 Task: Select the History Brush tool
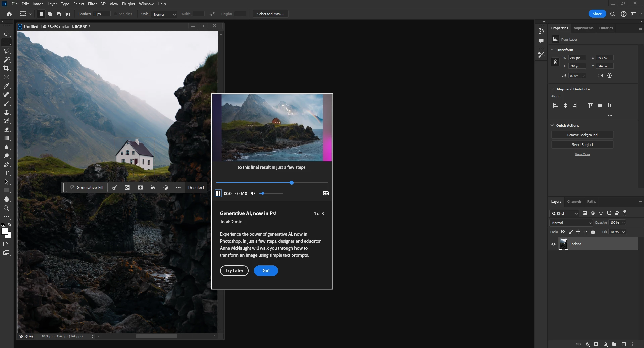point(6,121)
